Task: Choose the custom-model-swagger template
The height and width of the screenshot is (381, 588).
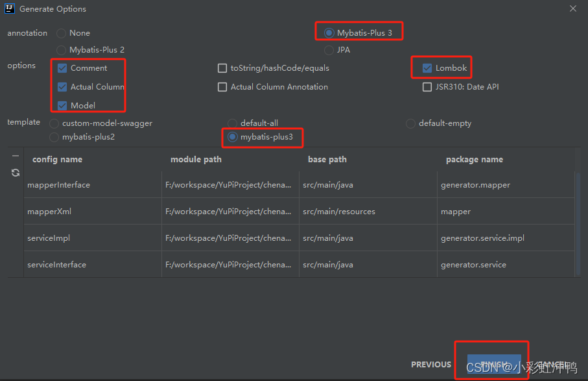Action: [x=53, y=123]
